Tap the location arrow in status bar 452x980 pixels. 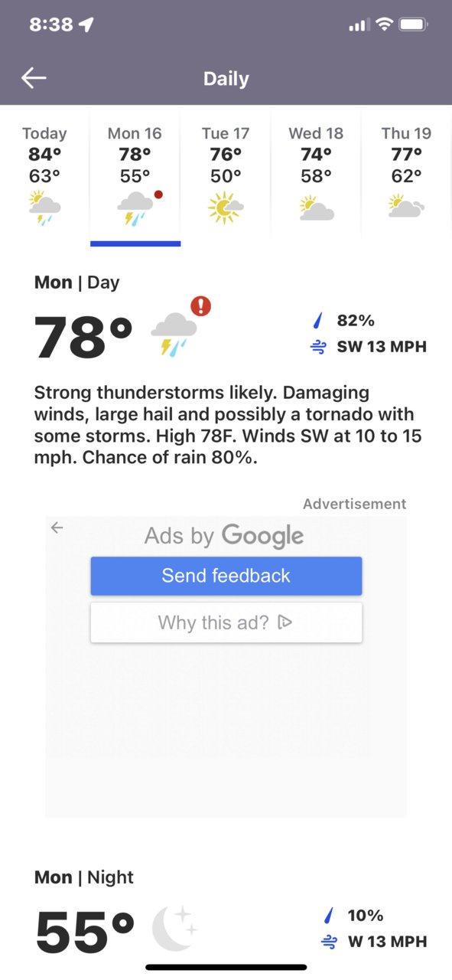click(x=86, y=24)
